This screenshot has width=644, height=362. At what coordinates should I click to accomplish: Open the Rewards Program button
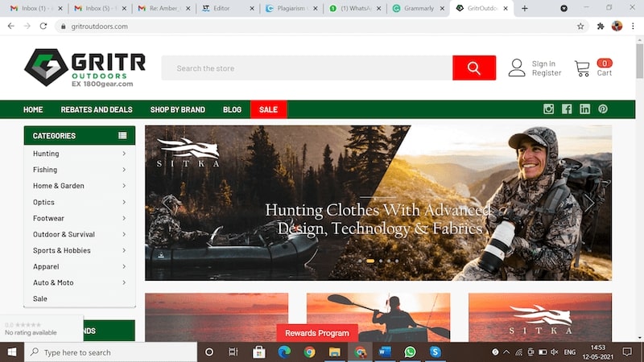pos(317,333)
